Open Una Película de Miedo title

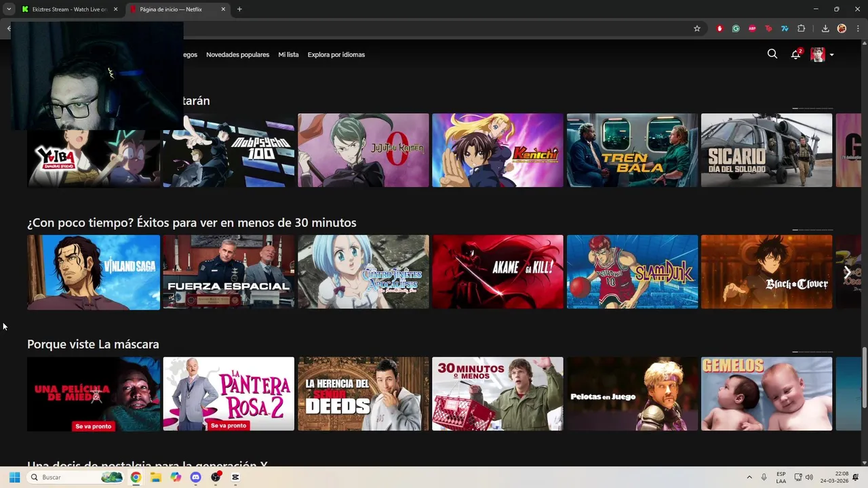[x=94, y=394]
